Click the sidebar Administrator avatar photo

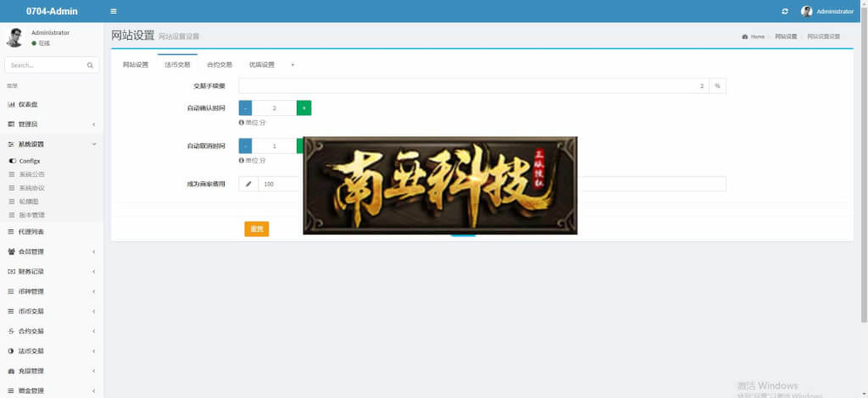tap(14, 37)
